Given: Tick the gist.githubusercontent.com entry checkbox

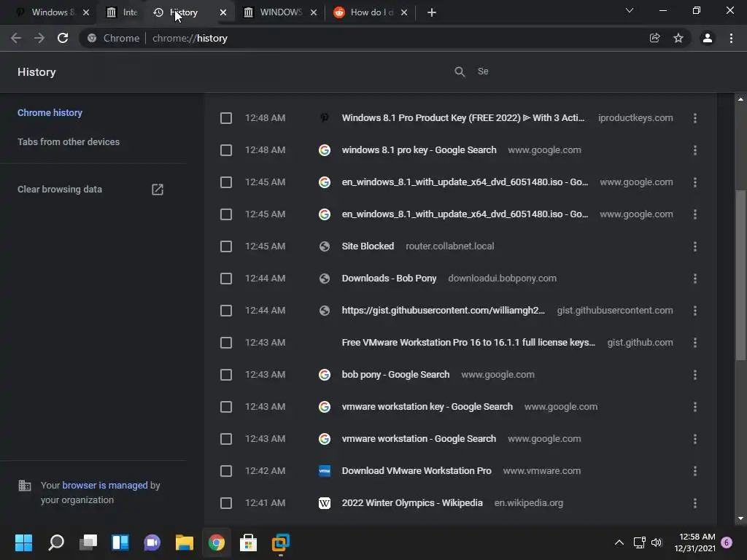Looking at the screenshot, I should tap(226, 311).
